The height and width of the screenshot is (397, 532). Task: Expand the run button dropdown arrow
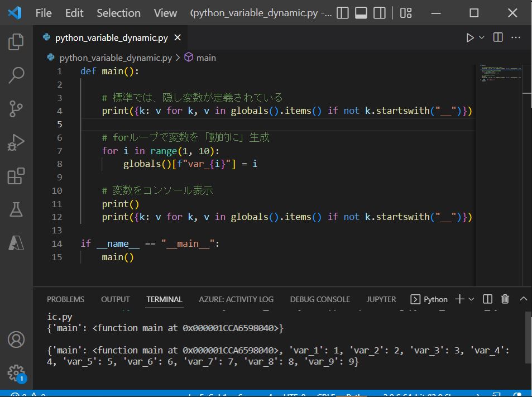(482, 37)
